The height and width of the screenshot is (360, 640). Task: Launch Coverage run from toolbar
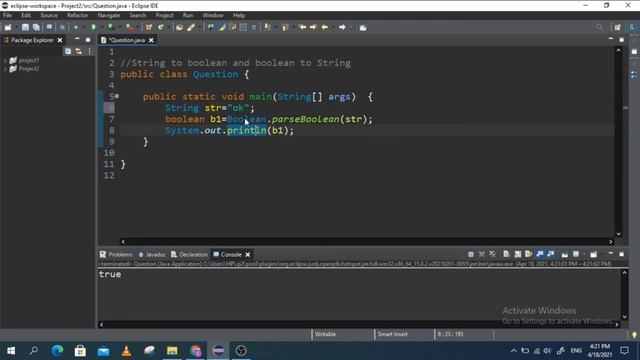(111, 27)
